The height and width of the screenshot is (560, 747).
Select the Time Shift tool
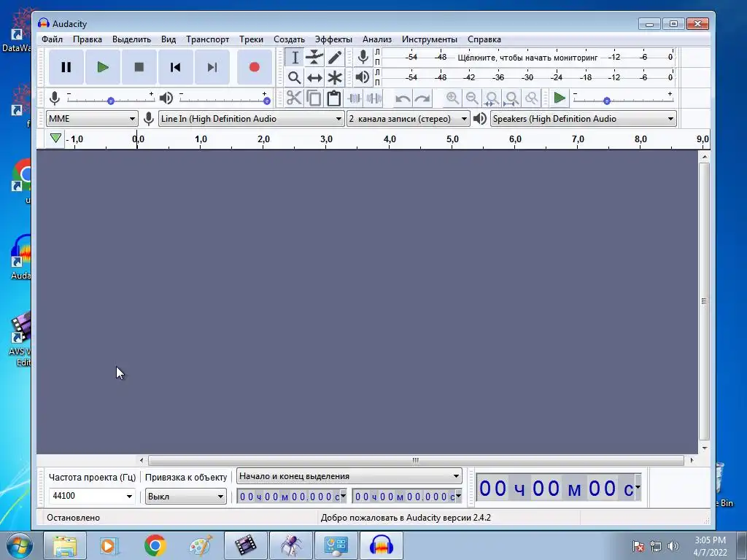[314, 77]
